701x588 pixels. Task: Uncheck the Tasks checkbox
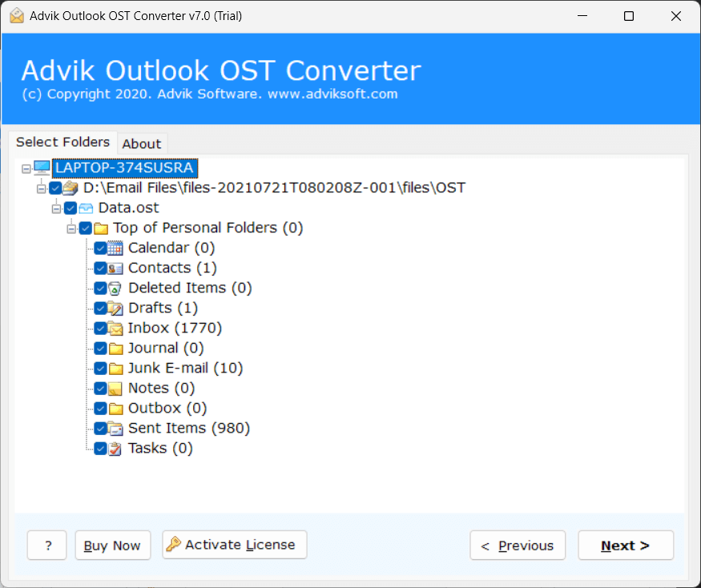tap(100, 449)
